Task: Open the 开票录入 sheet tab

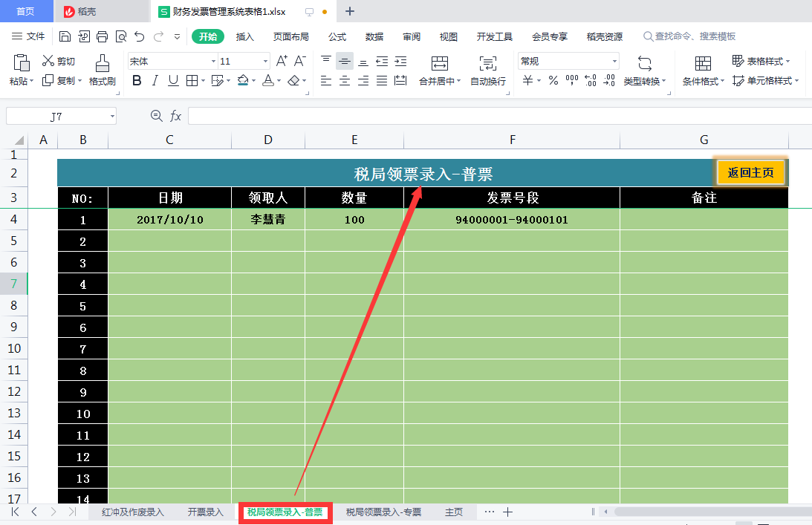Action: [x=205, y=512]
